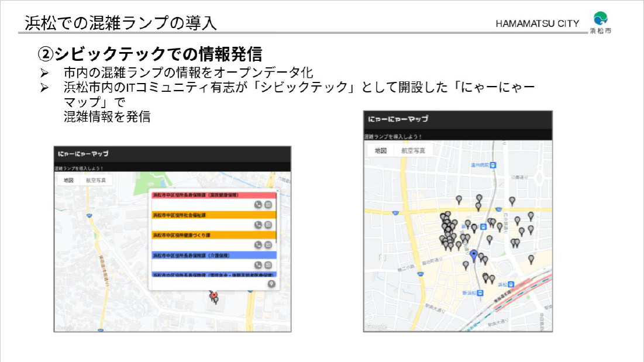
Task: Switch left map to 地図 view
Action: 68,180
